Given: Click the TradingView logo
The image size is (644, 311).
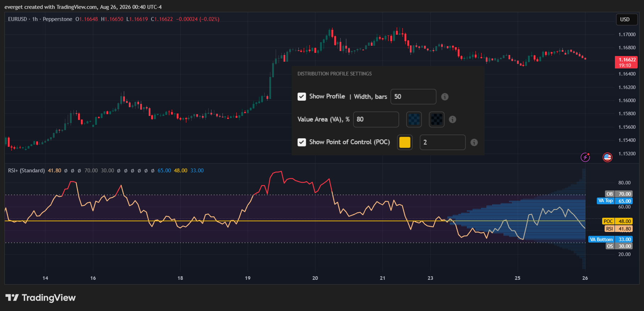Looking at the screenshot, I should (x=40, y=298).
